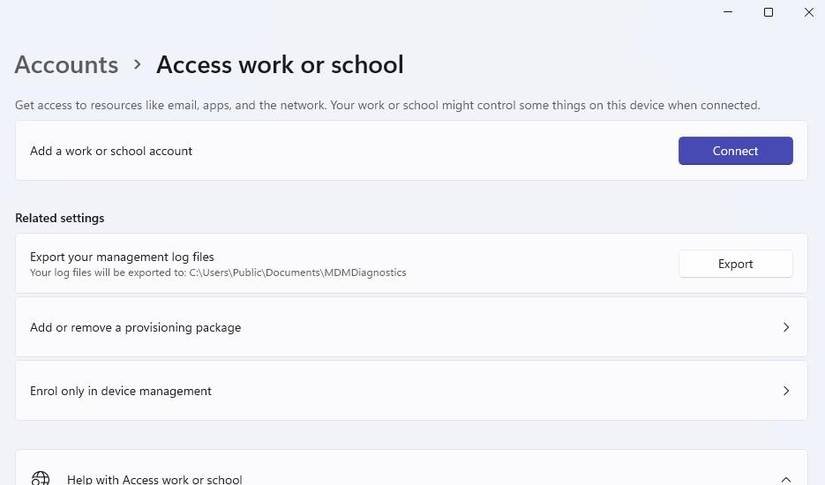
Task: Click the provisioning package row's right chevron
Action: 786,327
